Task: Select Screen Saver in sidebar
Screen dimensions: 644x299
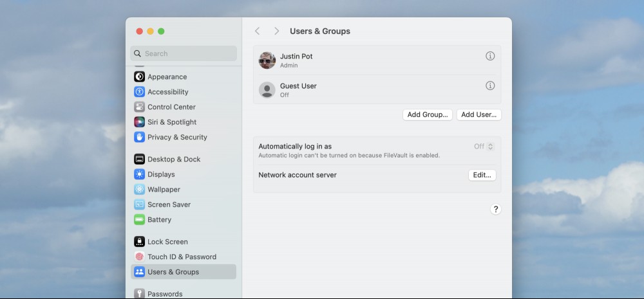Action: pos(169,204)
